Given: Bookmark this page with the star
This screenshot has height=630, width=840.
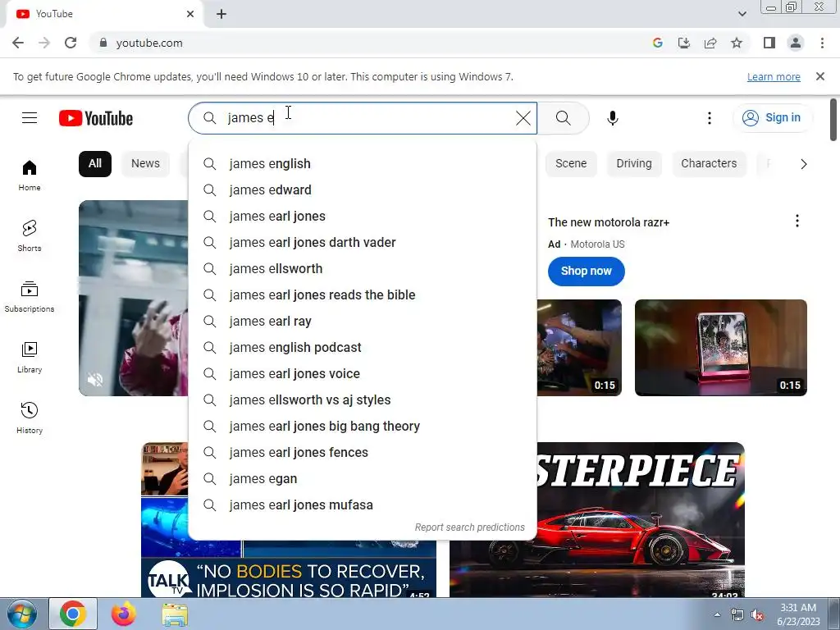Looking at the screenshot, I should pos(737,43).
